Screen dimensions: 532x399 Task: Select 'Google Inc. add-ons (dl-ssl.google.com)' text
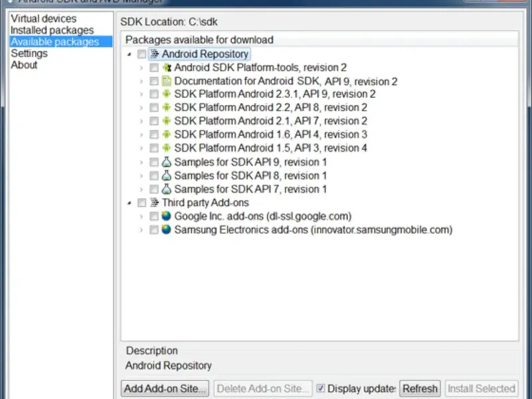tap(263, 216)
